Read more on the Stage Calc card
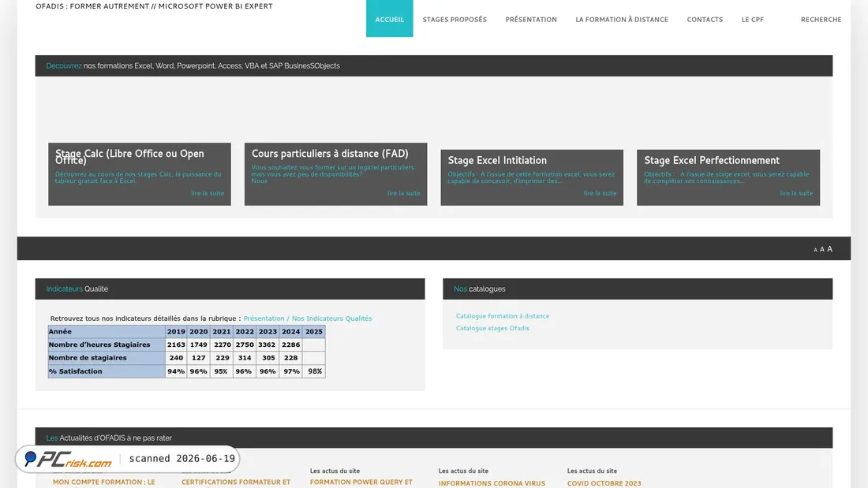The height and width of the screenshot is (488, 868). click(x=208, y=193)
